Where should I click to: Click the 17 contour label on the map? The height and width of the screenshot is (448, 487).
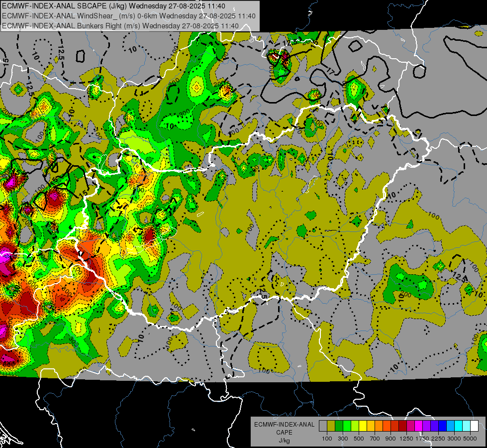tap(330, 72)
